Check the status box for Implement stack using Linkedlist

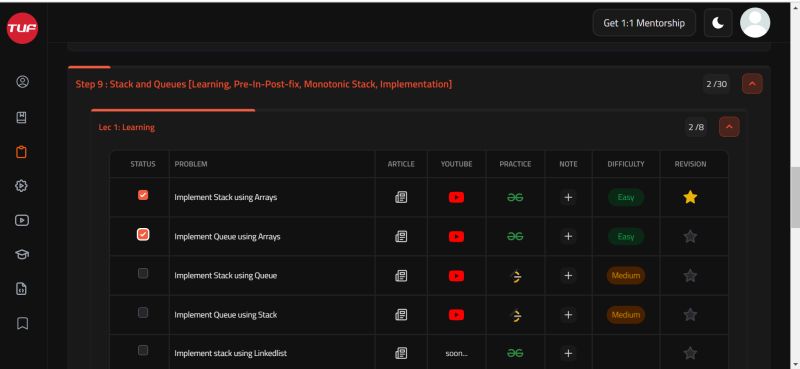coord(143,350)
